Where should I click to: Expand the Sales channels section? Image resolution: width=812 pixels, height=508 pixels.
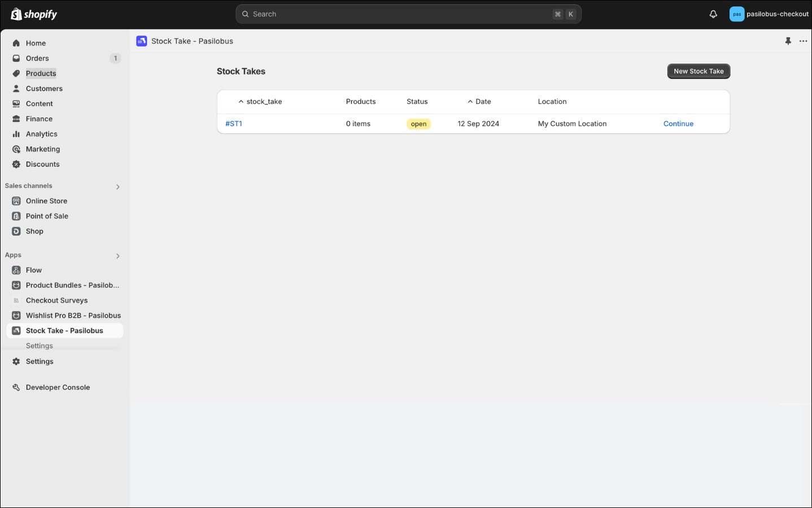[117, 187]
